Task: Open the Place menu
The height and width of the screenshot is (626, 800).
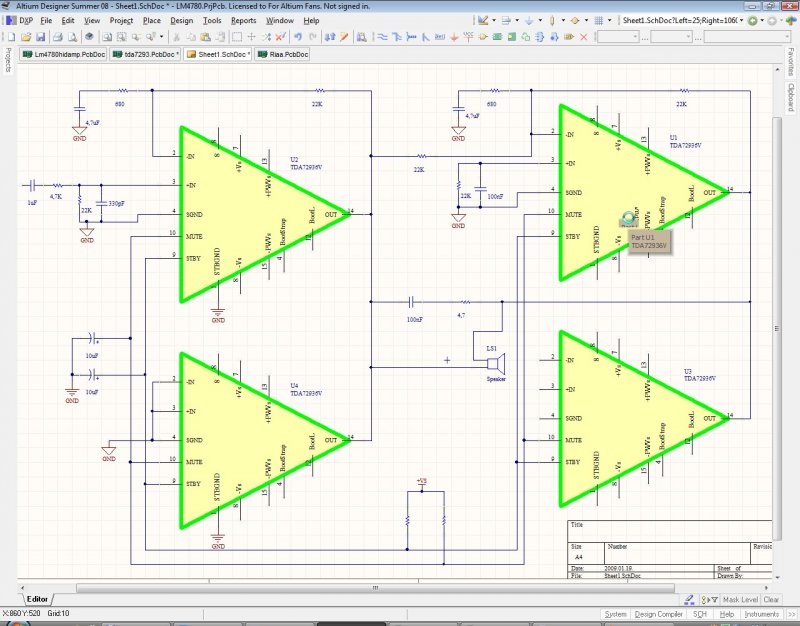Action: point(152,21)
